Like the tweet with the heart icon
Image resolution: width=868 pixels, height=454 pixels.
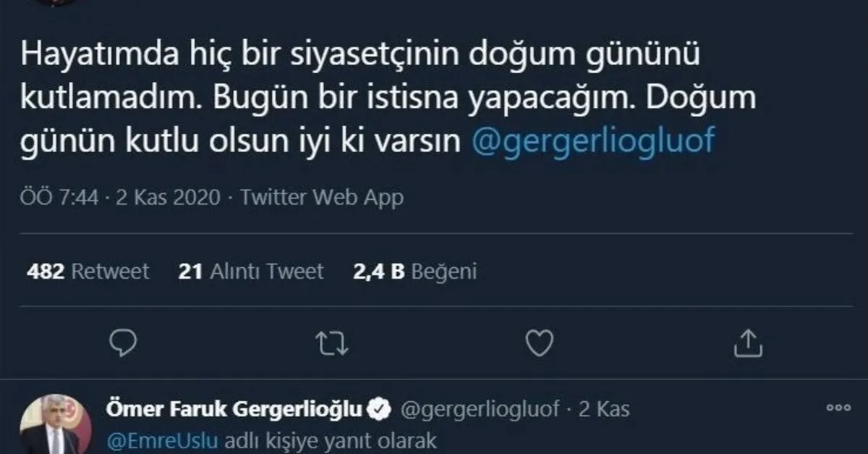539,343
